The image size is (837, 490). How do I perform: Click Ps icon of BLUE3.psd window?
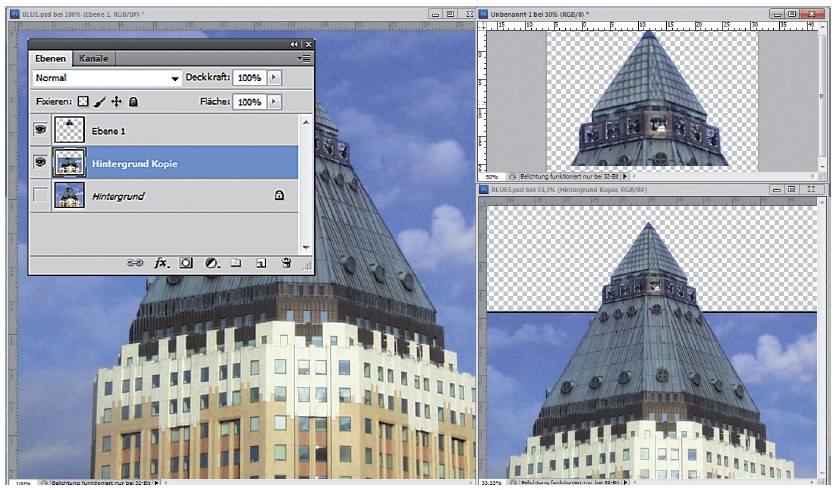484,189
